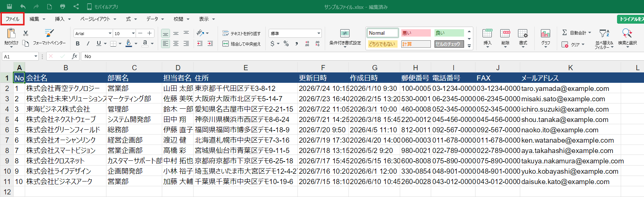Apply the 良い cell style
Screen dimensions: 644x197
coord(449,33)
